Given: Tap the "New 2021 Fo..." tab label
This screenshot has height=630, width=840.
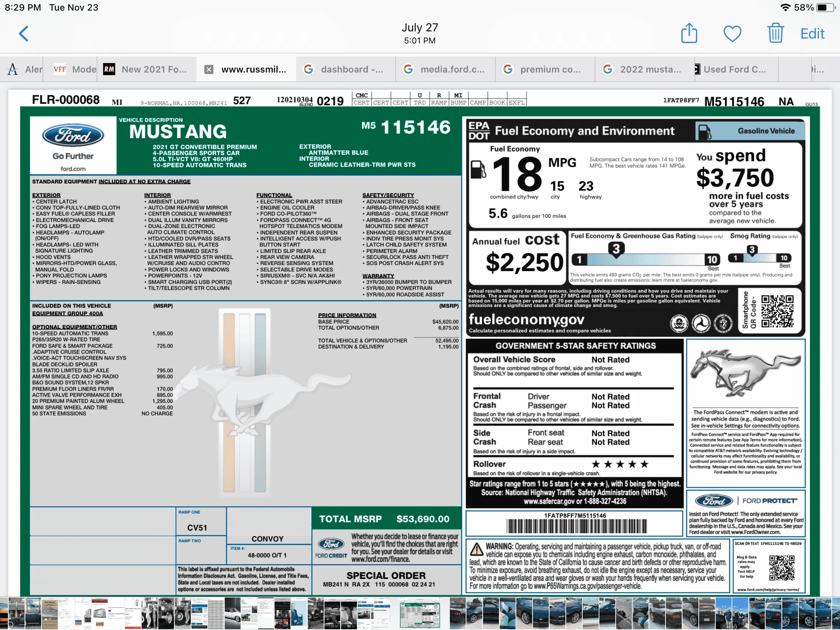Looking at the screenshot, I should pos(154,69).
